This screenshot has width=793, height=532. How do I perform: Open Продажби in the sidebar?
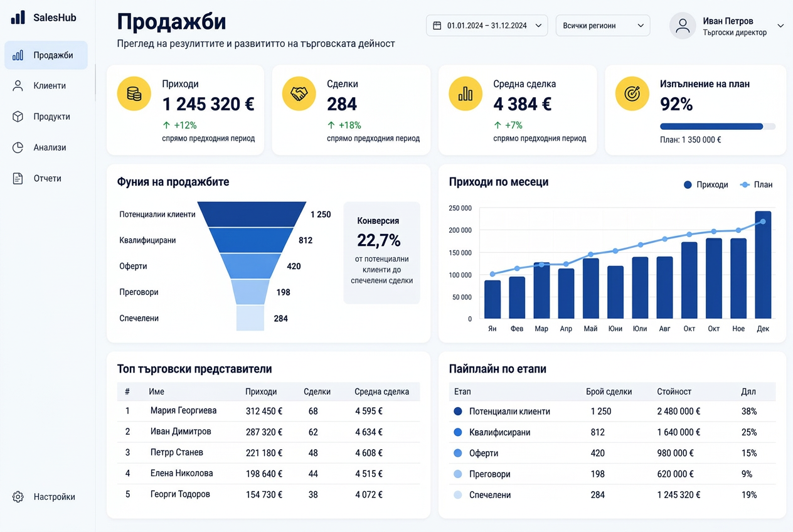(46, 55)
